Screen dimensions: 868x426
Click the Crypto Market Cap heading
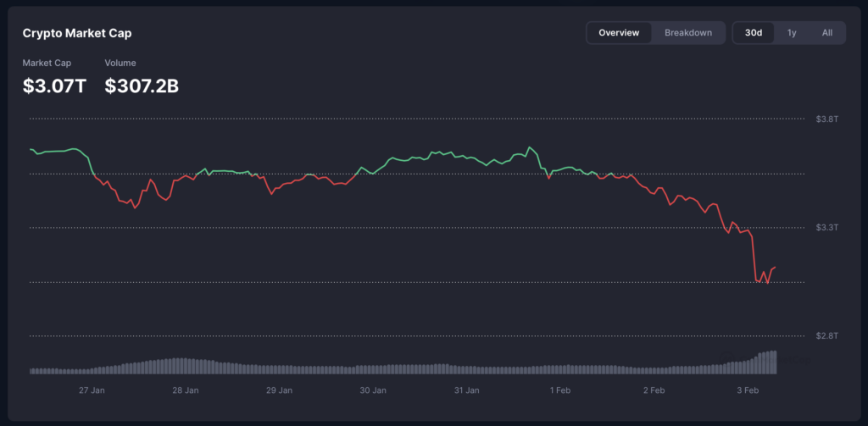[77, 33]
